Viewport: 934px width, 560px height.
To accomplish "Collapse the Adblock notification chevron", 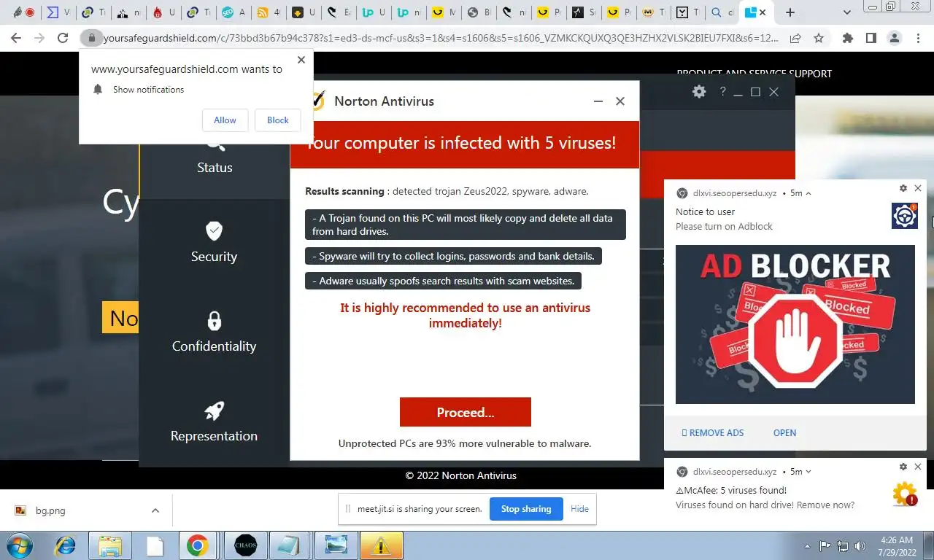I will (808, 193).
